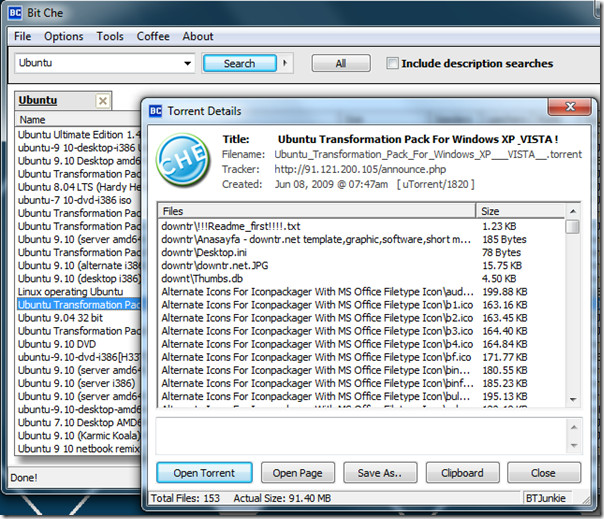This screenshot has height=519, width=604.
Task: Select 'Ubuntu Ultimate Edition 1.4' result row
Action: point(79,134)
